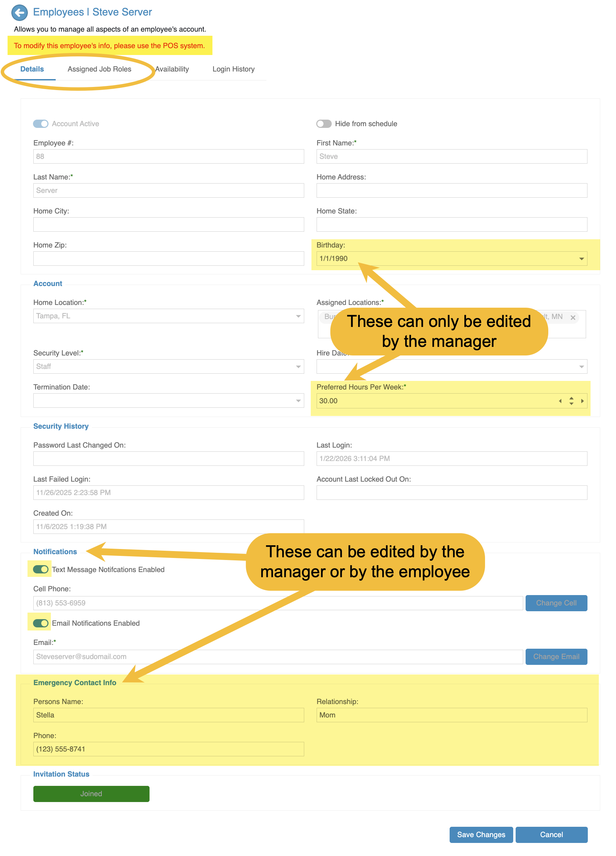Image resolution: width=616 pixels, height=856 pixels.
Task: Open the Security Level dropdown
Action: (x=298, y=366)
